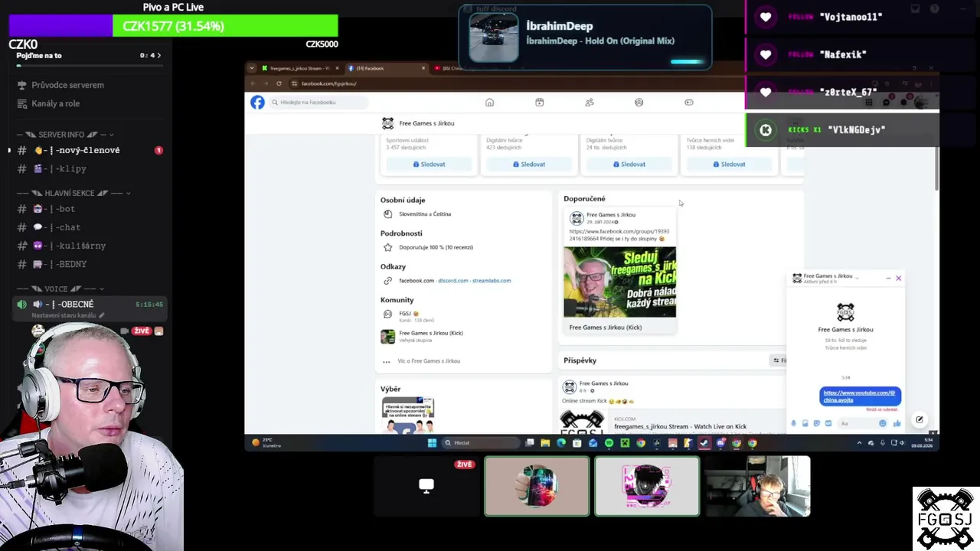980x551 pixels.
Task: Open the weather widget on the taskbar
Action: tap(266, 442)
